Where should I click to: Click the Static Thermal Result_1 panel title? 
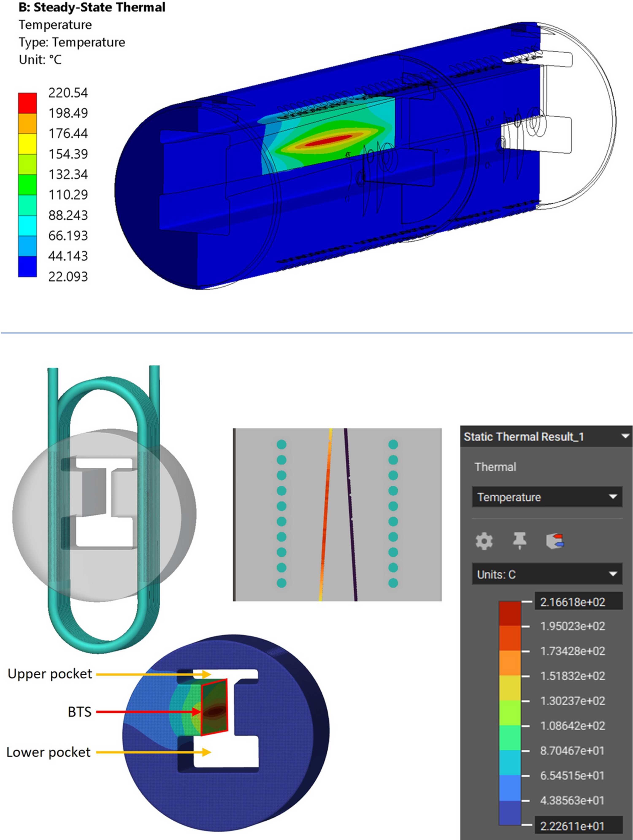coord(524,437)
